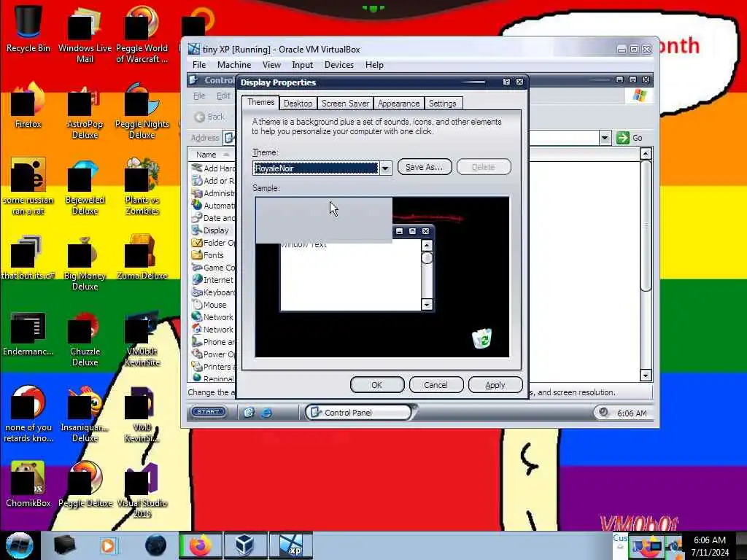Click the Go arrow in Control Panel
The width and height of the screenshot is (747, 560).
point(623,138)
